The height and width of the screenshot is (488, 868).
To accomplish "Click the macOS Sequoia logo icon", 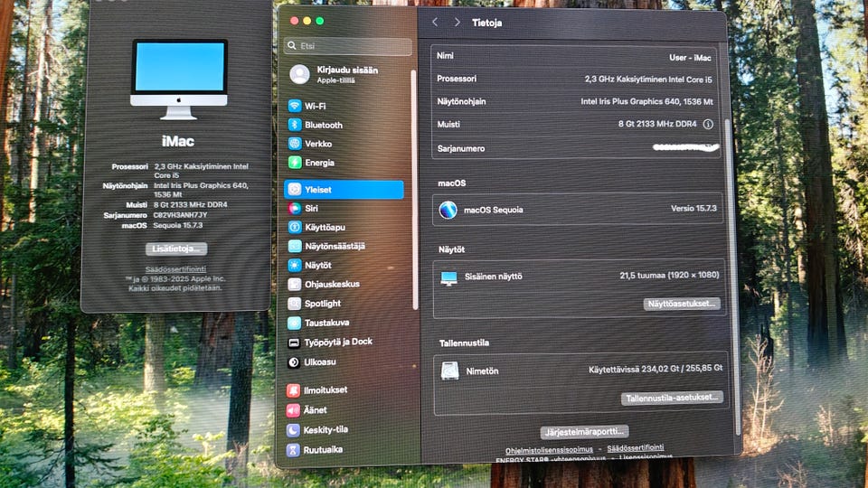I will (x=448, y=210).
